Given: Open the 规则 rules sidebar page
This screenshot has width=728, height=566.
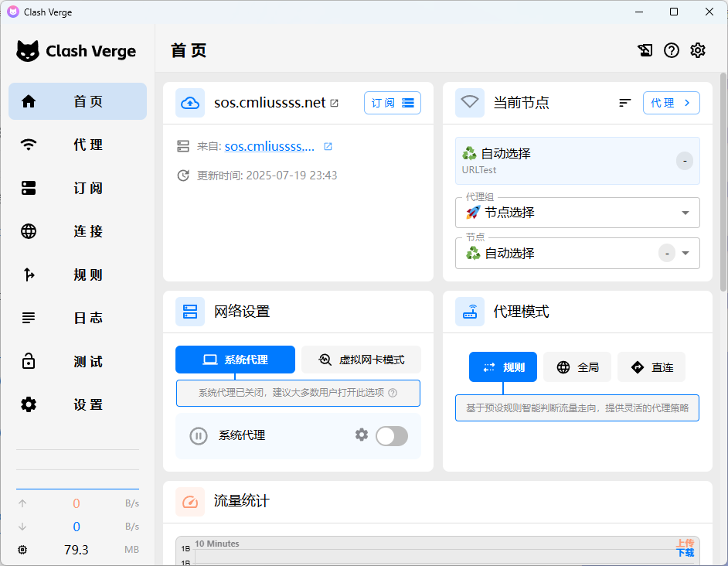Looking at the screenshot, I should point(77,274).
